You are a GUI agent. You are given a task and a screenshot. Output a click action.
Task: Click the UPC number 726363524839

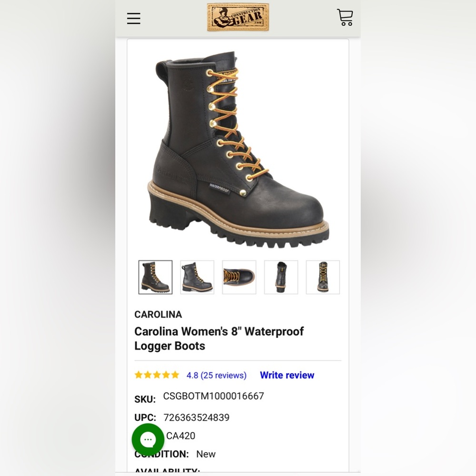tap(197, 418)
